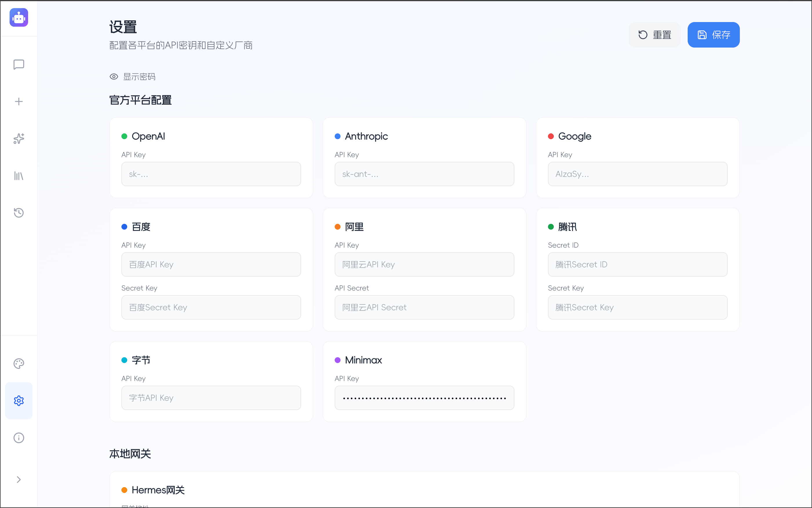Open the palette theme sidebar icon
The height and width of the screenshot is (508, 812).
click(19, 364)
